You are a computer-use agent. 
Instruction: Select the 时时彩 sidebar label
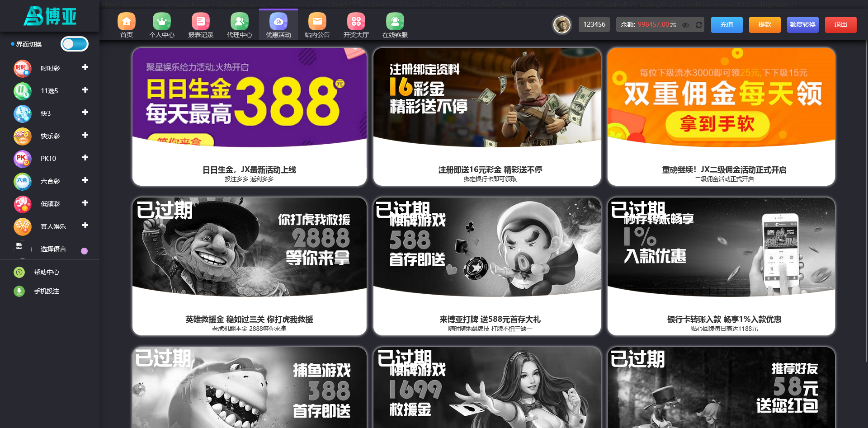pos(50,68)
